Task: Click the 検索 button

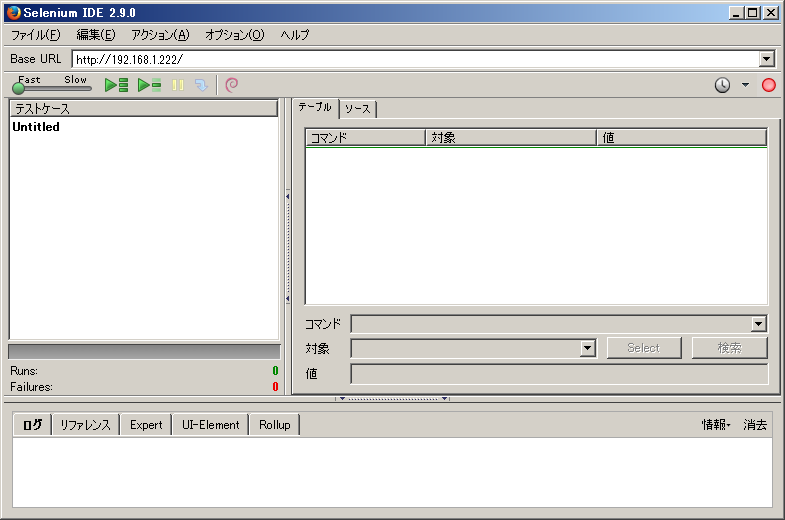Action: click(729, 348)
